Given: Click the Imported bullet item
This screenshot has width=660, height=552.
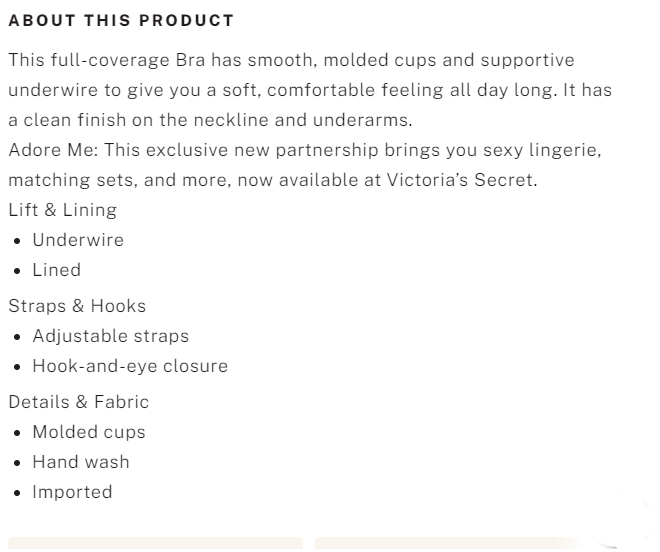Looking at the screenshot, I should (72, 492).
